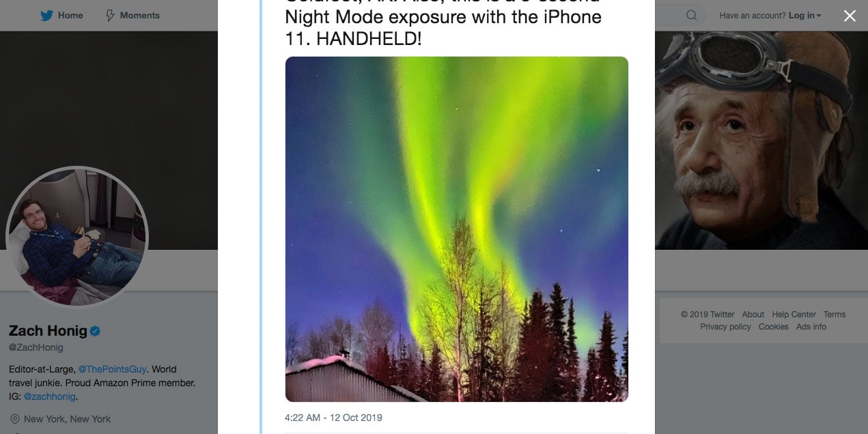Open the @ThePointsGuy mention link
Viewport: 868px width, 434px height.
pyautogui.click(x=112, y=369)
